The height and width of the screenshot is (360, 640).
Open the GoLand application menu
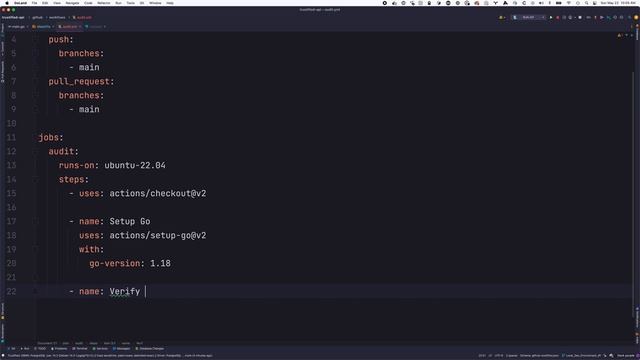pos(20,3)
